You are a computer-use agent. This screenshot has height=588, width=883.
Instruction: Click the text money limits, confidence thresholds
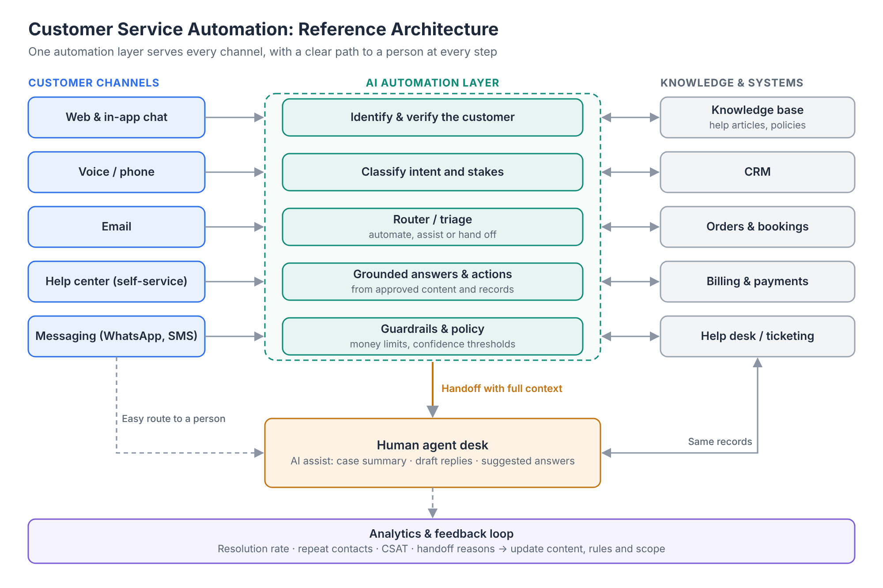click(x=433, y=344)
